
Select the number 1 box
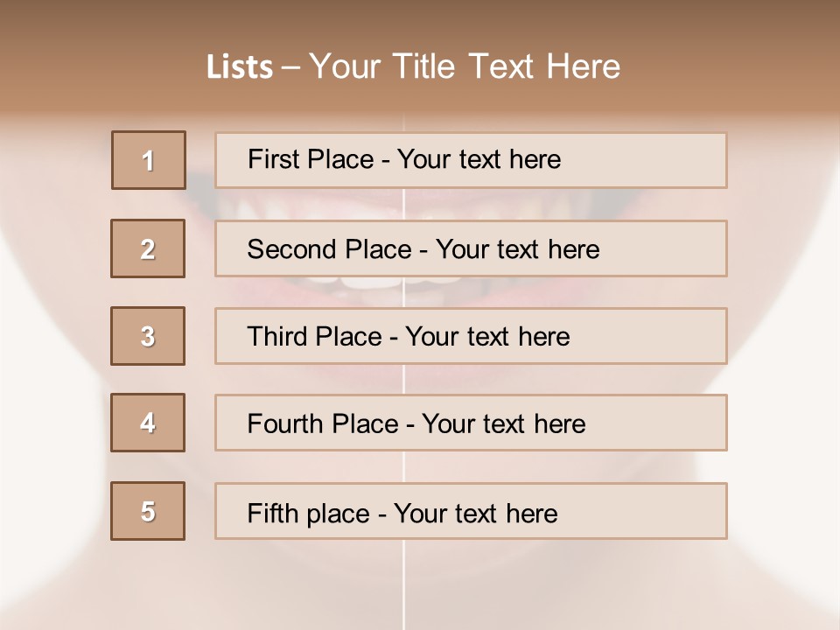[x=149, y=160]
